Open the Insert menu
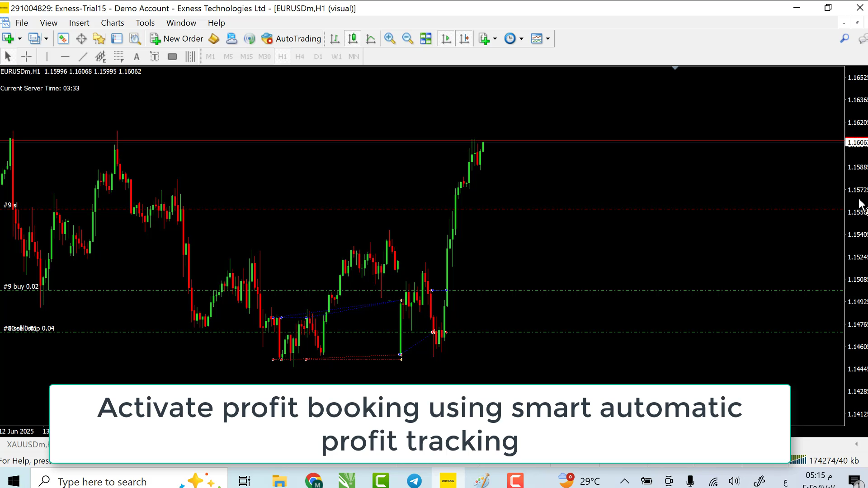 point(79,23)
